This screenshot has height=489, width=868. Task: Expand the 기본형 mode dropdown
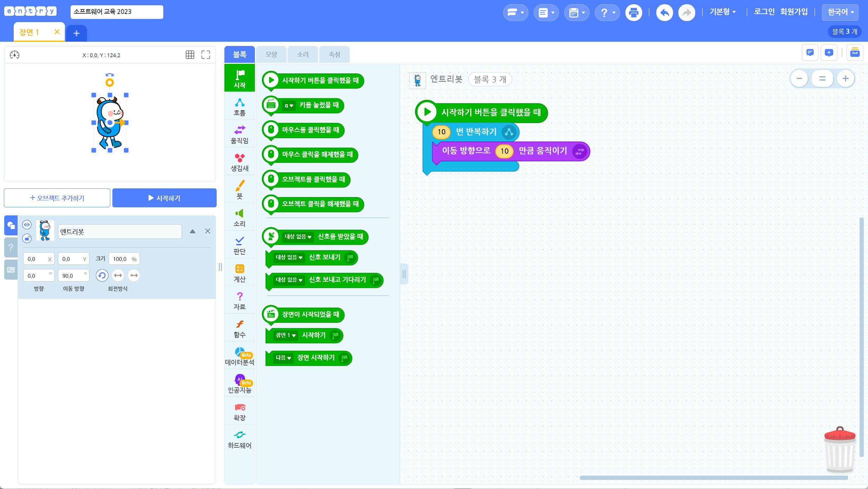click(722, 12)
